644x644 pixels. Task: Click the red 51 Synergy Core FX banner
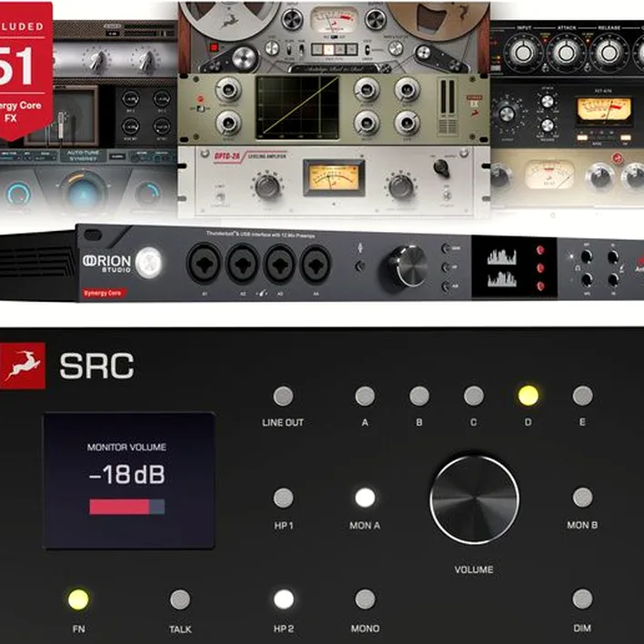25,70
